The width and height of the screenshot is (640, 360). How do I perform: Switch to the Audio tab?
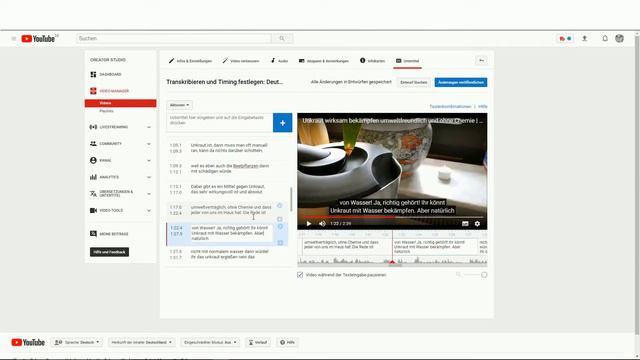pos(279,61)
